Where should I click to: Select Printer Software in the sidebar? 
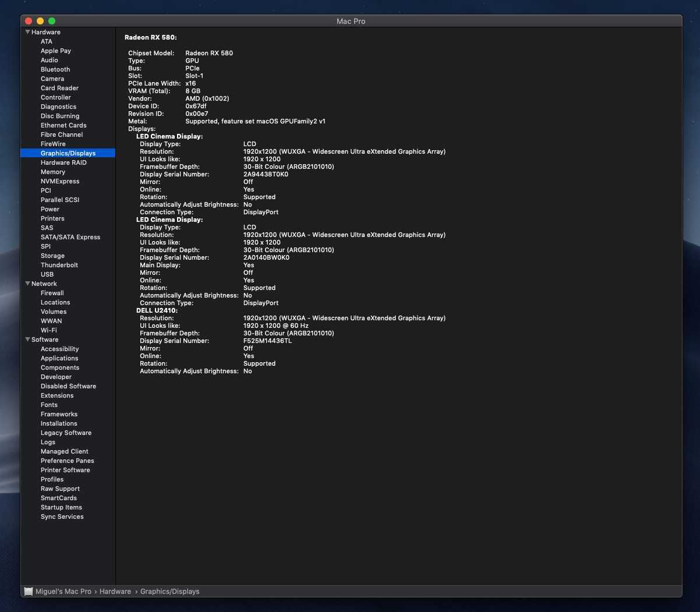pyautogui.click(x=65, y=470)
